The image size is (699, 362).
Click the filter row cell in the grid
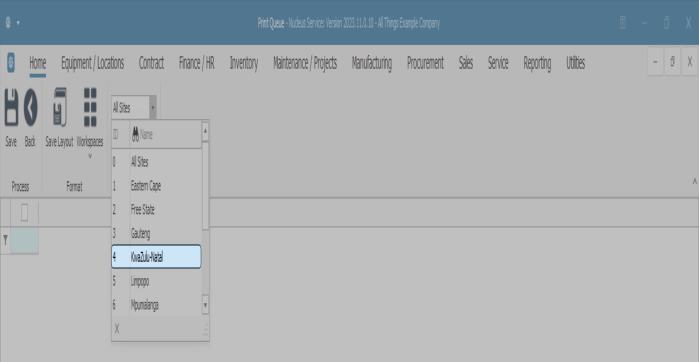tap(25, 241)
